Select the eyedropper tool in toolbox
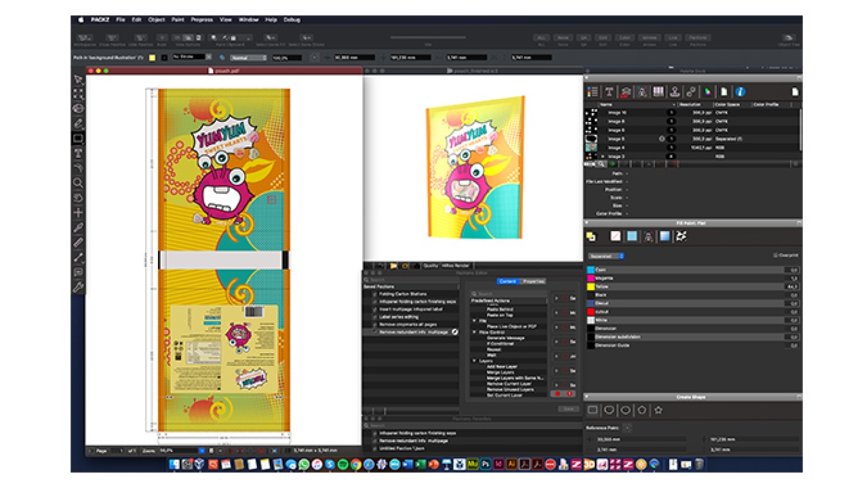 tap(79, 228)
